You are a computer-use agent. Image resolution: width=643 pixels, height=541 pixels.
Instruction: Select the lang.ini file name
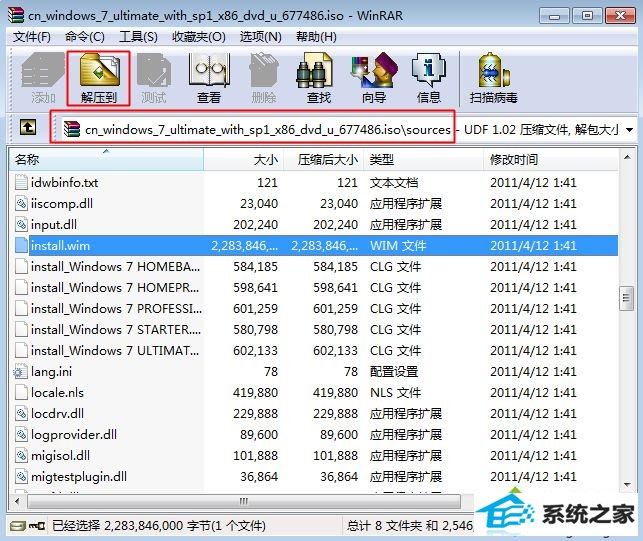pos(51,371)
